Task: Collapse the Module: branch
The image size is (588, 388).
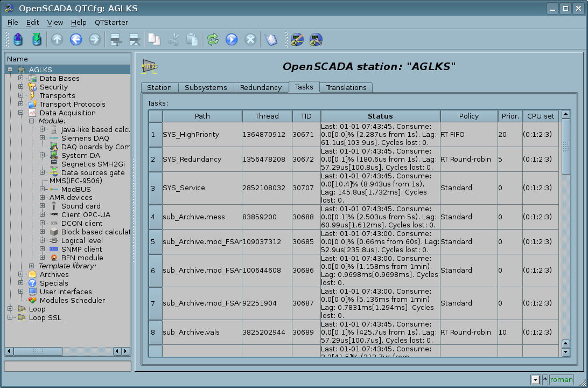Action: pos(32,121)
